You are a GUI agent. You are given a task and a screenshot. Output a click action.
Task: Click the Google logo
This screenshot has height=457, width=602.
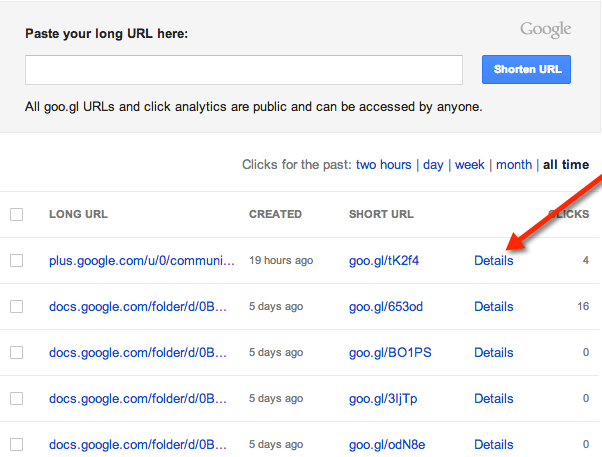(546, 30)
